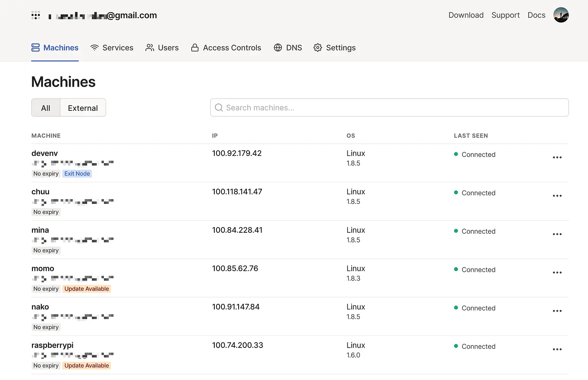Click the Settings gear icon
The image size is (588, 380).
tap(317, 48)
